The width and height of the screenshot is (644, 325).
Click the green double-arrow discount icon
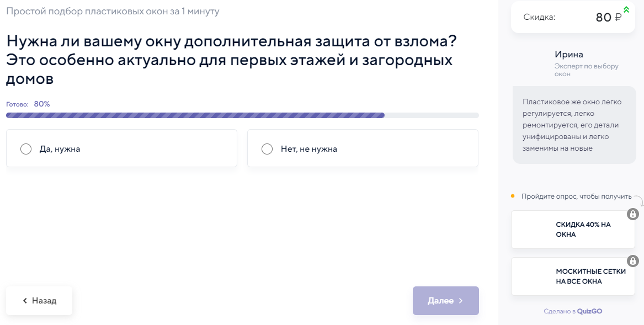[626, 9]
